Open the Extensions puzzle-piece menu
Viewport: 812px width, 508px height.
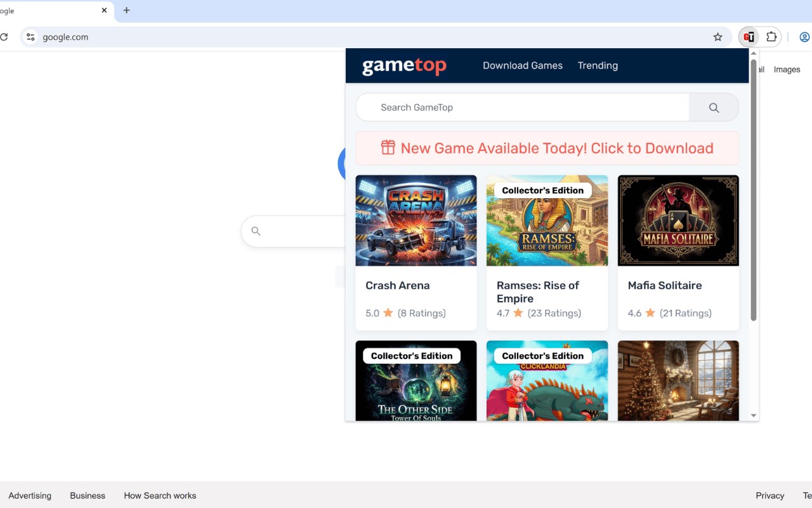pos(771,37)
